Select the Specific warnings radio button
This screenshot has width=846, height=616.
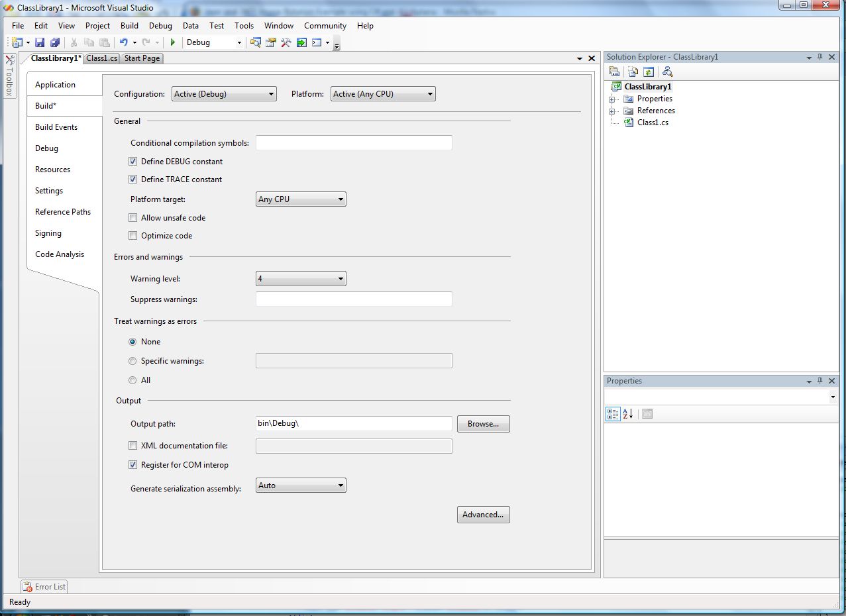point(132,361)
